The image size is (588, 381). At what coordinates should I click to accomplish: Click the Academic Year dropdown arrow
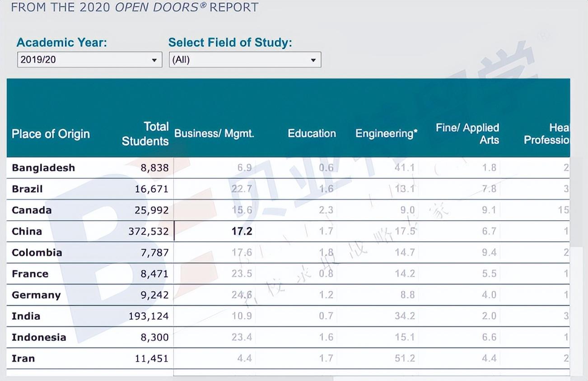point(154,60)
